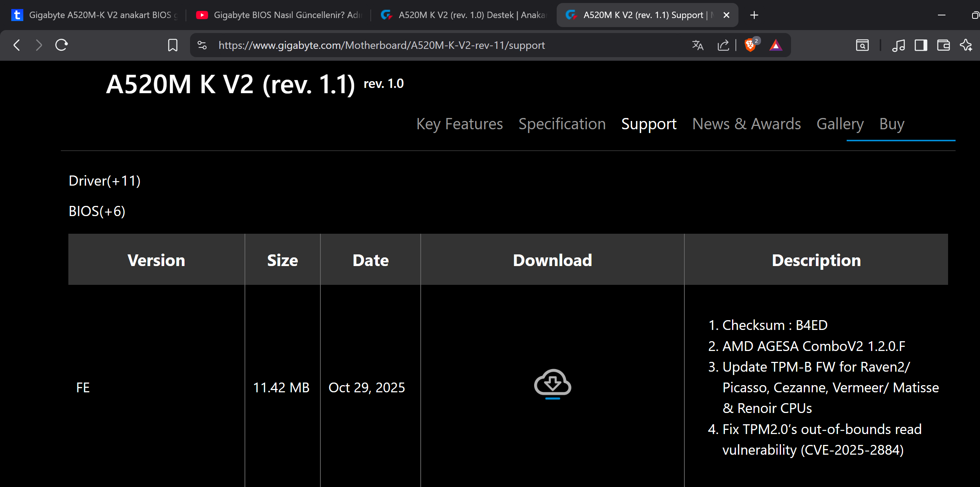Select the Support section link

click(649, 124)
